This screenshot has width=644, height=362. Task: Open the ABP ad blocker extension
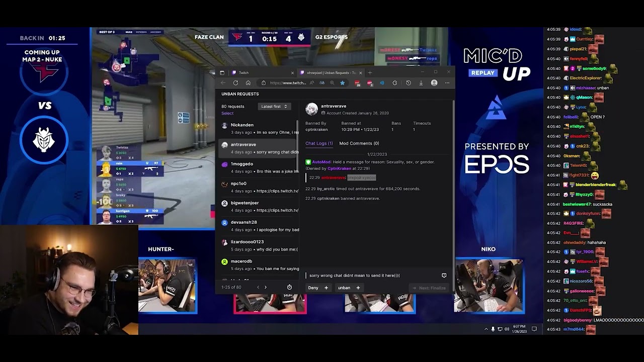(370, 83)
